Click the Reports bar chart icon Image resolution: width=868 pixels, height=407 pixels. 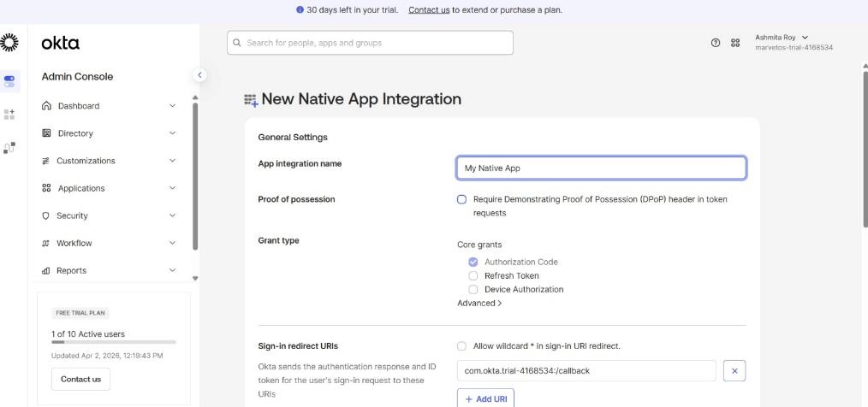[46, 271]
